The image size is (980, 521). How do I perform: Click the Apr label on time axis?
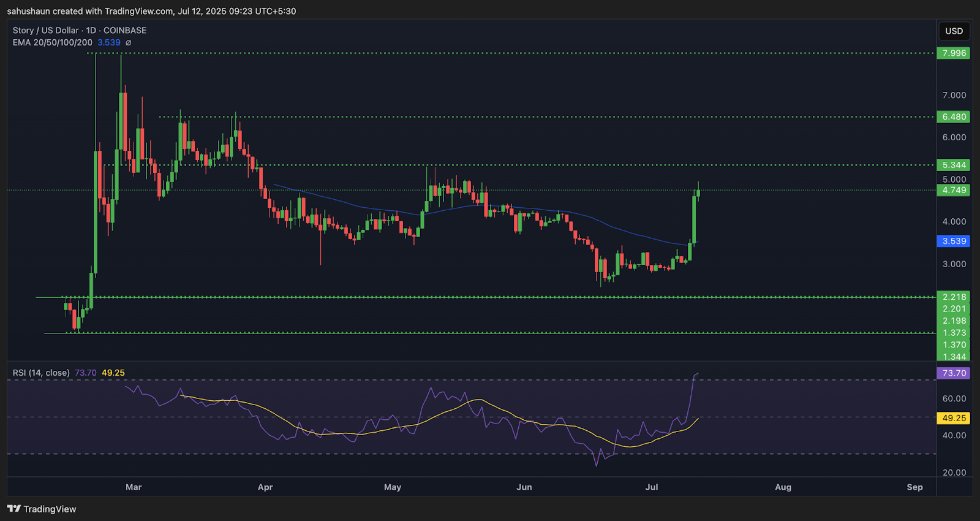pos(265,487)
